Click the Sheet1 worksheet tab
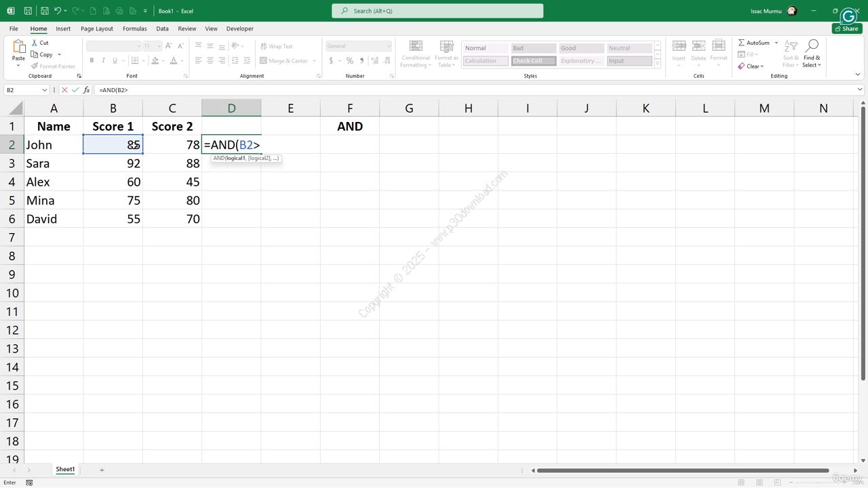Image resolution: width=868 pixels, height=488 pixels. pos(65,470)
